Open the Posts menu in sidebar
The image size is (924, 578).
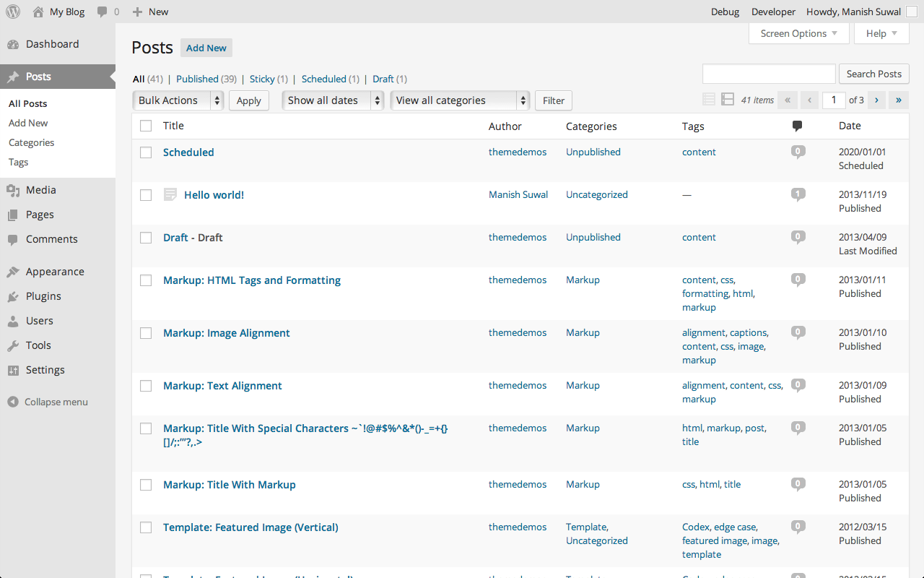tap(58, 77)
